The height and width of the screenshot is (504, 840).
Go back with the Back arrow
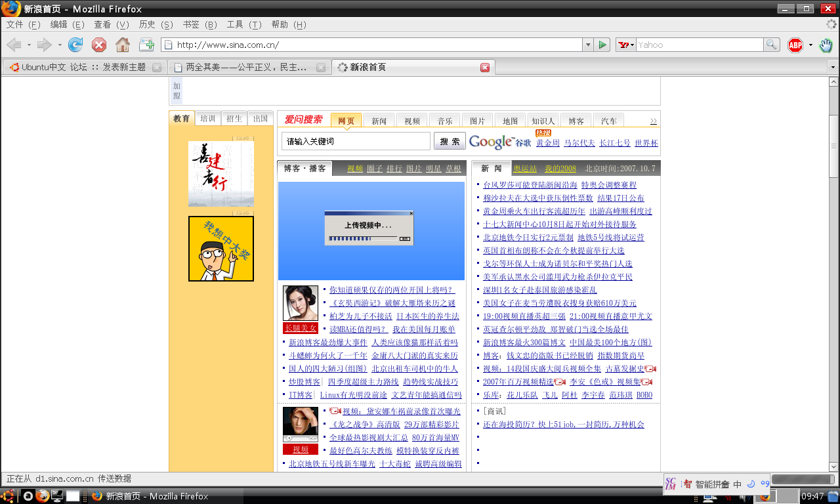click(13, 45)
